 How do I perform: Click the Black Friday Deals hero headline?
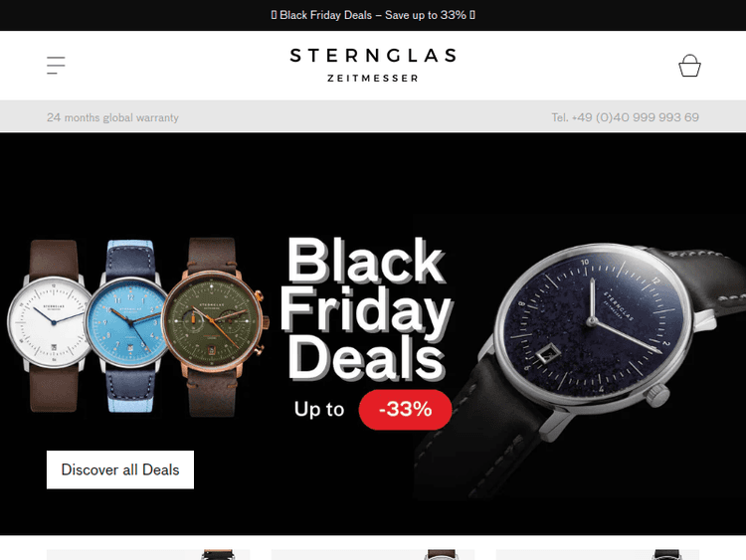(365, 309)
